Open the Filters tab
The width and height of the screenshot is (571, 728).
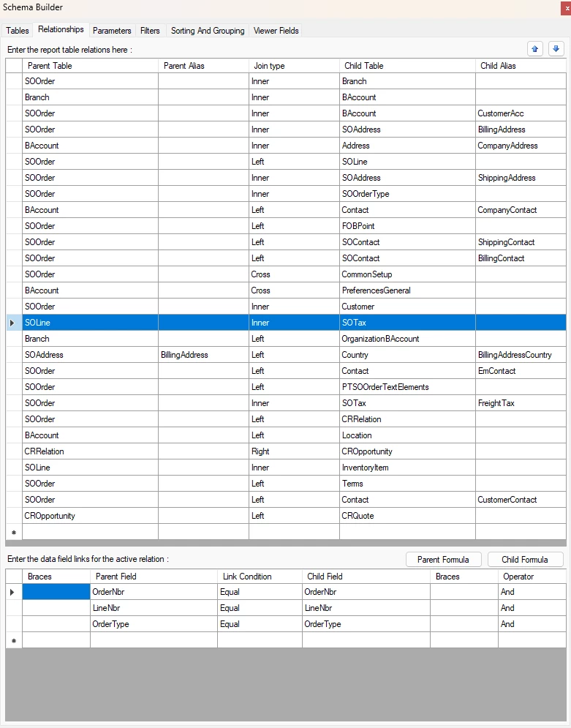[x=150, y=31]
